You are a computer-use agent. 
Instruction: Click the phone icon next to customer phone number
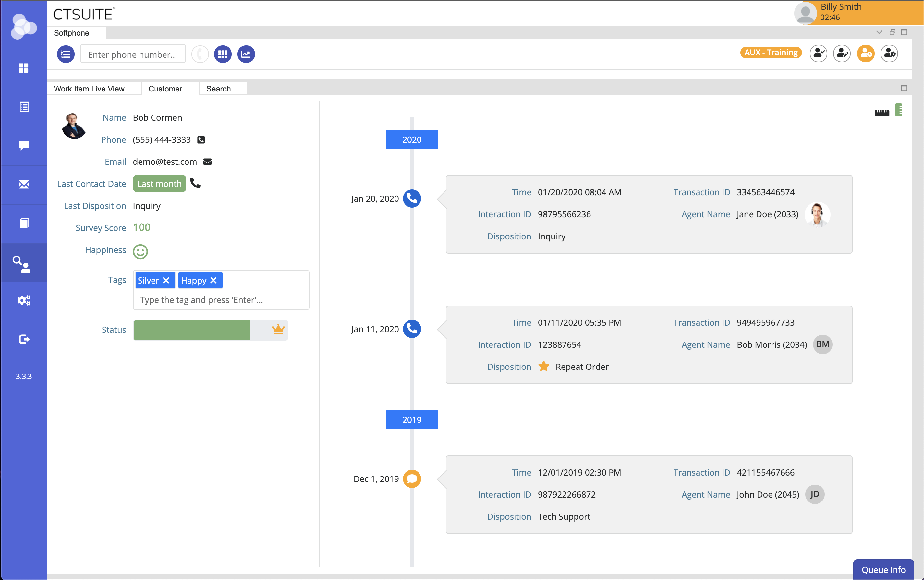point(201,139)
